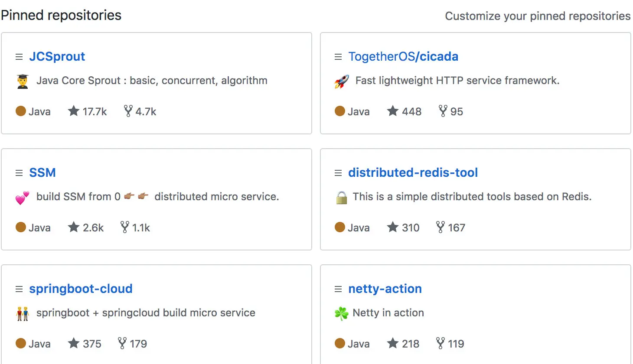Click the JCSprout star count icon
This screenshot has height=364, width=633.
(x=74, y=111)
